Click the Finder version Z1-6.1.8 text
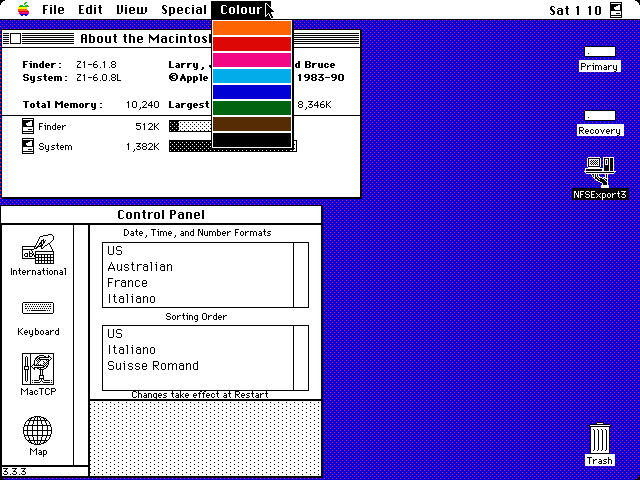The height and width of the screenshot is (480, 640). click(x=96, y=64)
